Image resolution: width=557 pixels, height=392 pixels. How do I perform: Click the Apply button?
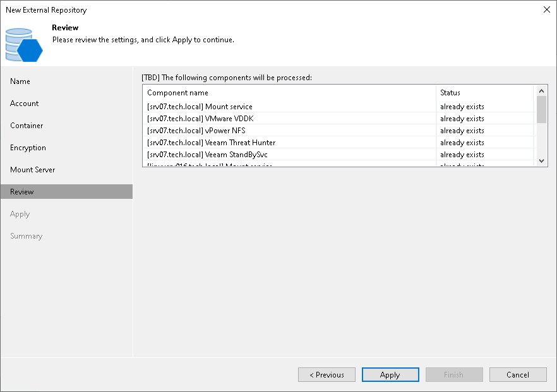pos(390,374)
